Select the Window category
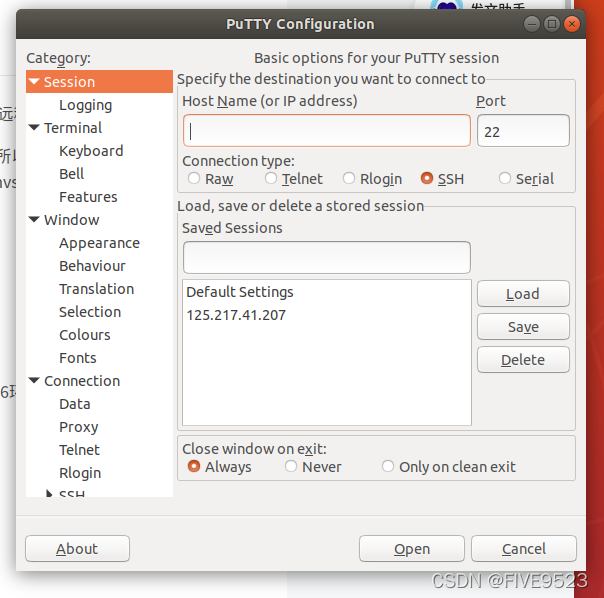 (x=72, y=220)
